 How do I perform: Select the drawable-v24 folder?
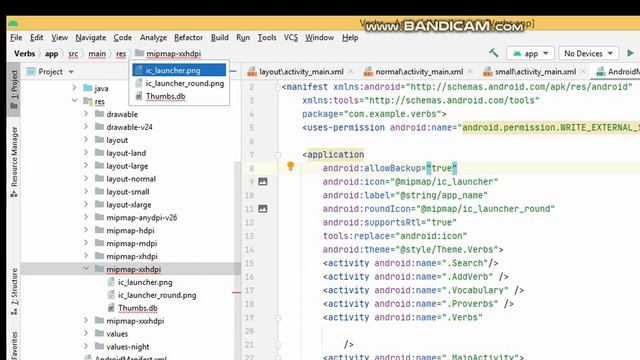click(x=129, y=127)
